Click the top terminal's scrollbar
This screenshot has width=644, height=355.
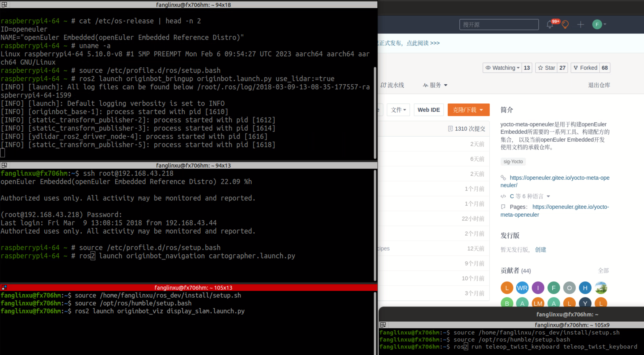pyautogui.click(x=375, y=113)
